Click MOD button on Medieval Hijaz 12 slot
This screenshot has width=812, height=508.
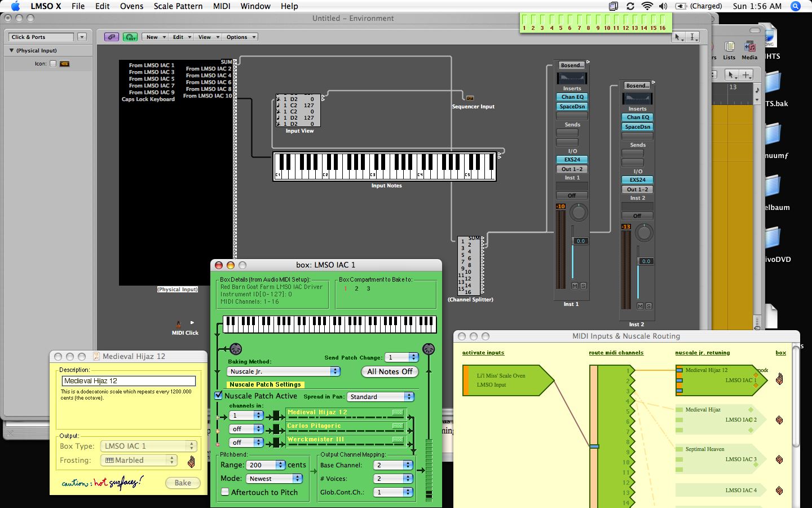click(398, 413)
